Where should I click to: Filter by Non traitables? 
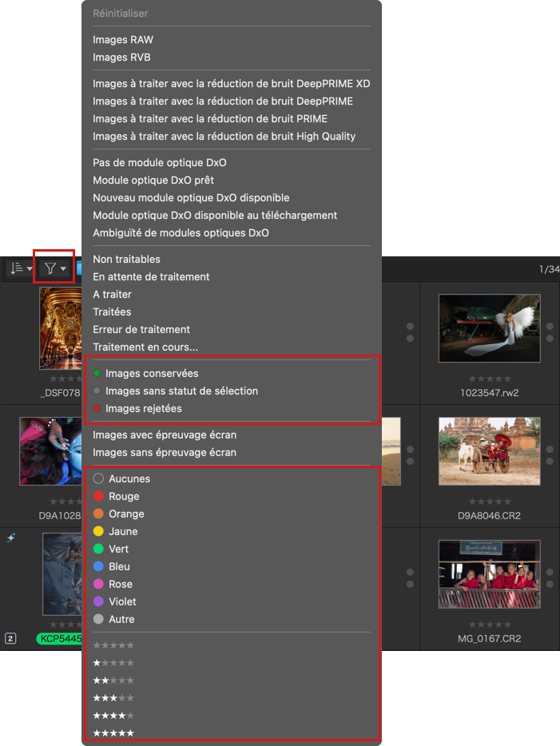point(126,260)
